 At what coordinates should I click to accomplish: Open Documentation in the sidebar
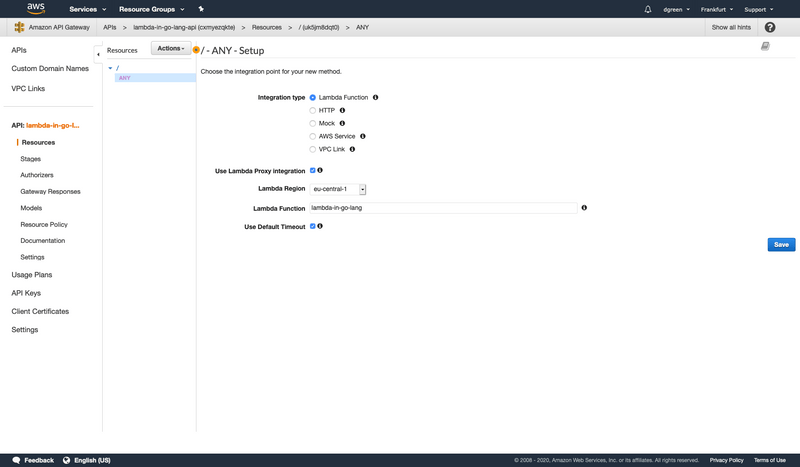(x=43, y=240)
